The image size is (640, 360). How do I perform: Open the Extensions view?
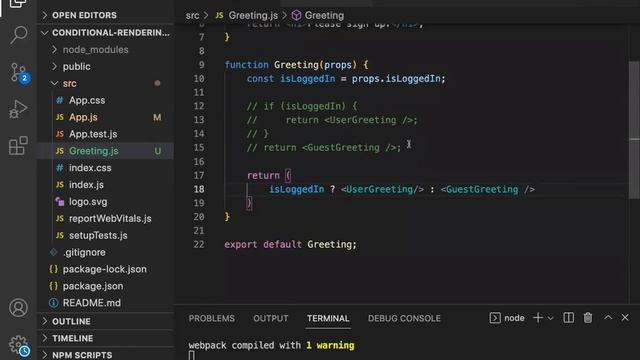tap(18, 146)
